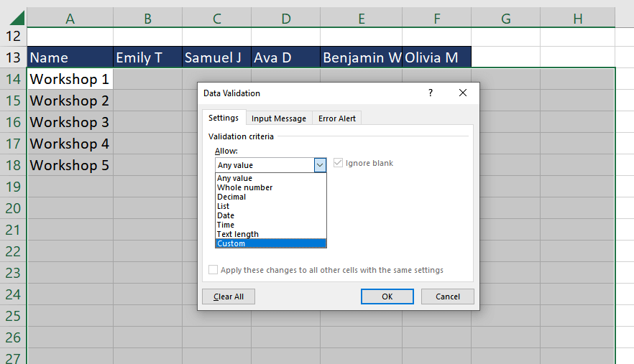Click the Workshop 3 cell

click(x=70, y=122)
